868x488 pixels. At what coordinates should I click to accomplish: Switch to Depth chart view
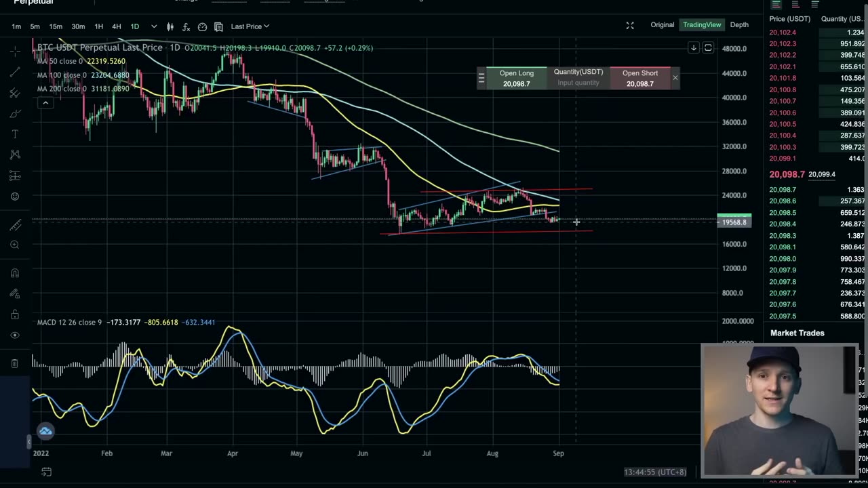pyautogui.click(x=739, y=25)
